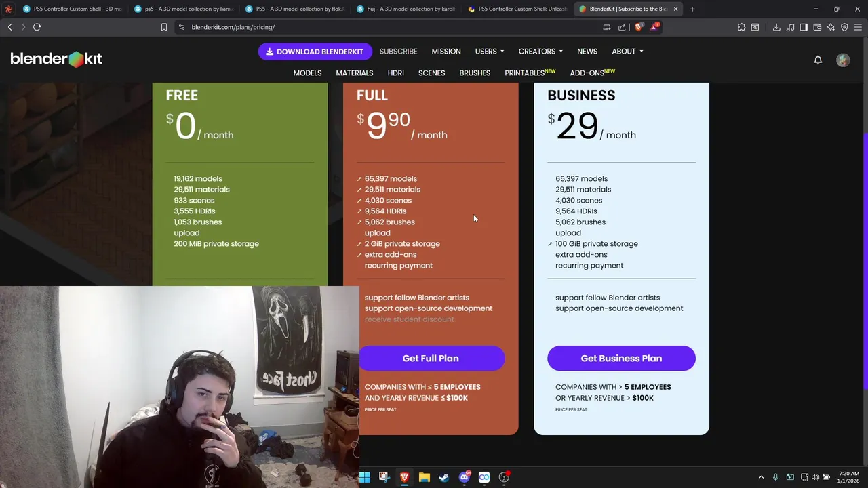868x488 pixels.
Task: Open Windows Start menu
Action: 364,477
